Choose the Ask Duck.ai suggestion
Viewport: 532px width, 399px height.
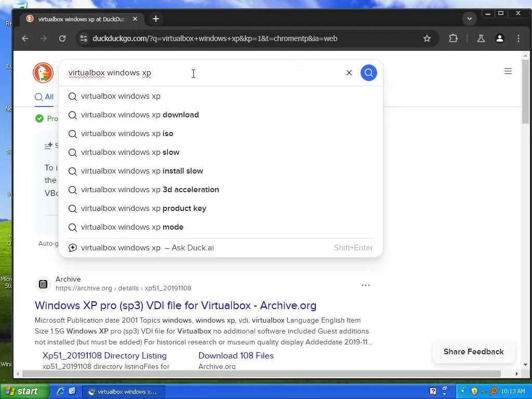[x=220, y=248]
